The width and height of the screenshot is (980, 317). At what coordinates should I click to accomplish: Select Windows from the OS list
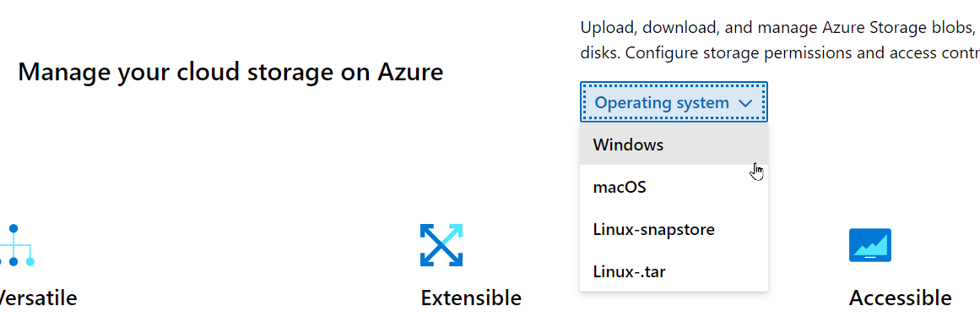[x=674, y=145]
